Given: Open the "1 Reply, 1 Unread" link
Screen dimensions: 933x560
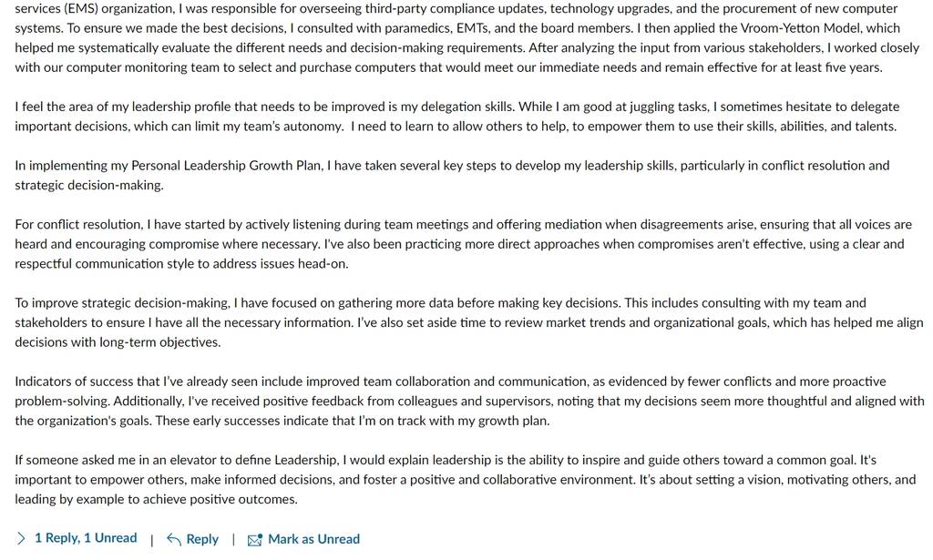Looking at the screenshot, I should pos(86,538).
